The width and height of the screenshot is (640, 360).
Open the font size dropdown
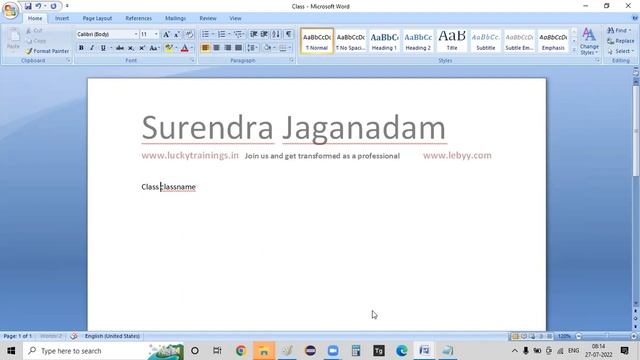click(156, 34)
